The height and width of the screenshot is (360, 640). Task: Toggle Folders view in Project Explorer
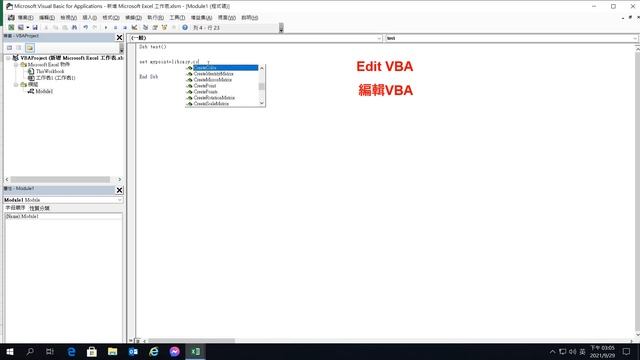(x=30, y=48)
